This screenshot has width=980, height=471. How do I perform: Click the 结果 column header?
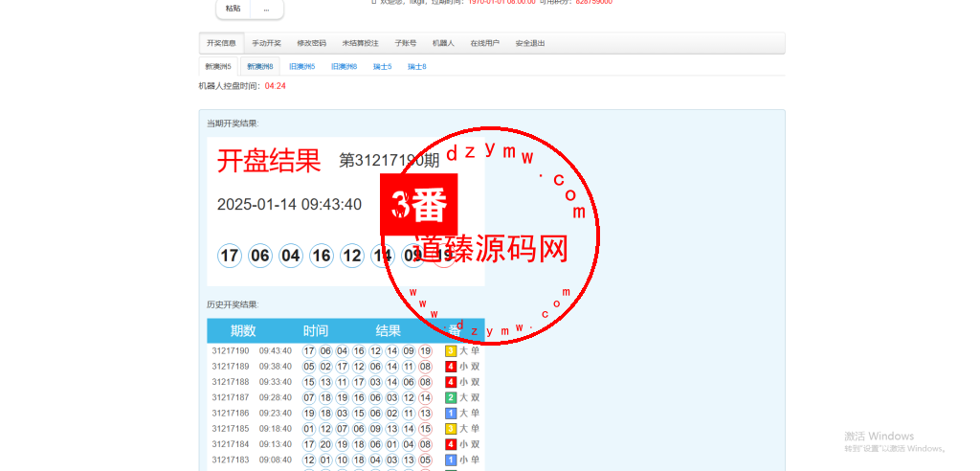[389, 331]
